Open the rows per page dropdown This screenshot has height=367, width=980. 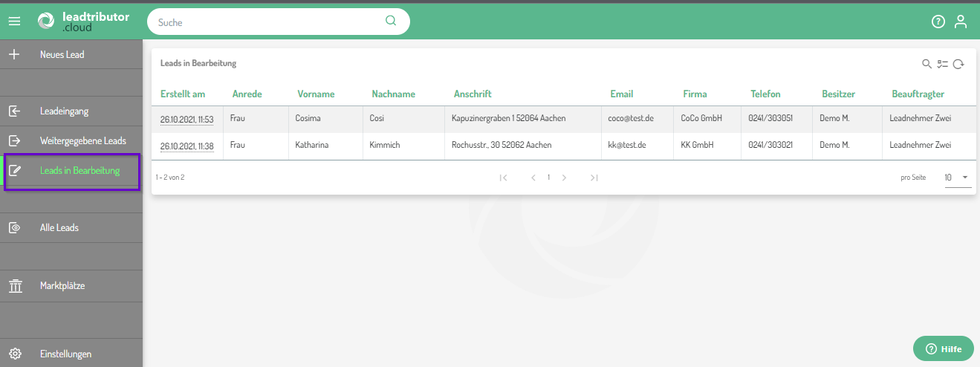[958, 178]
